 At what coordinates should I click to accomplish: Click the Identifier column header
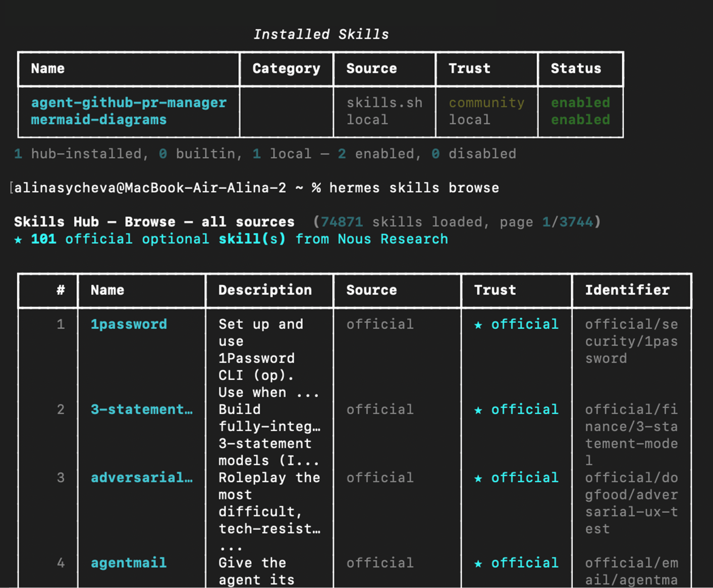coord(627,289)
